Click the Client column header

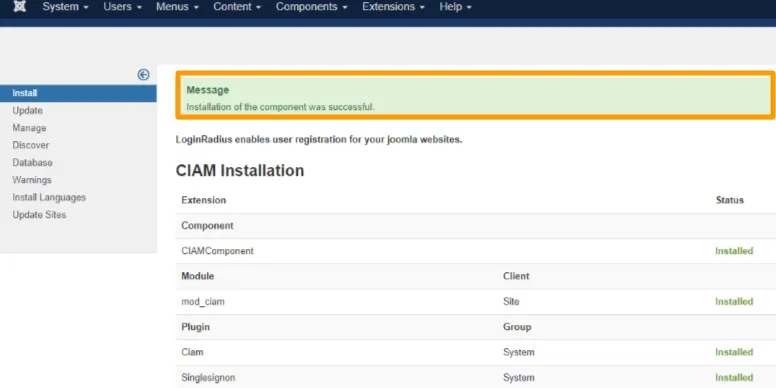click(516, 276)
